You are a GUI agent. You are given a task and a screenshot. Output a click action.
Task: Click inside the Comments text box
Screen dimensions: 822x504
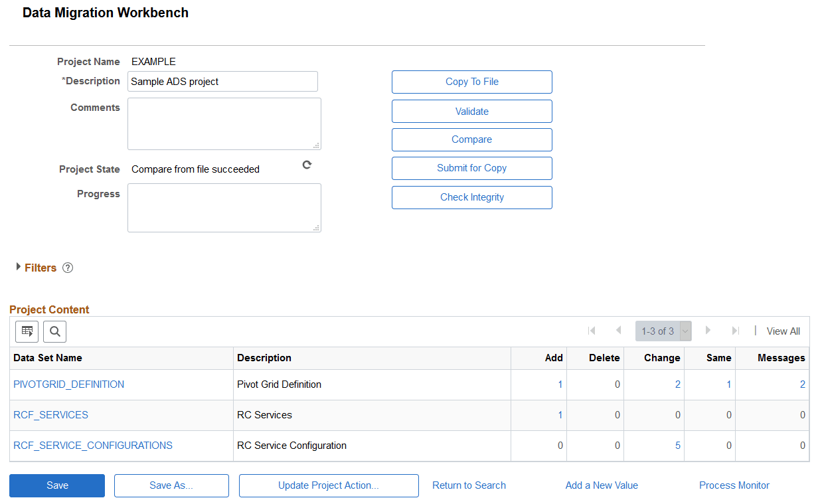pyautogui.click(x=224, y=124)
